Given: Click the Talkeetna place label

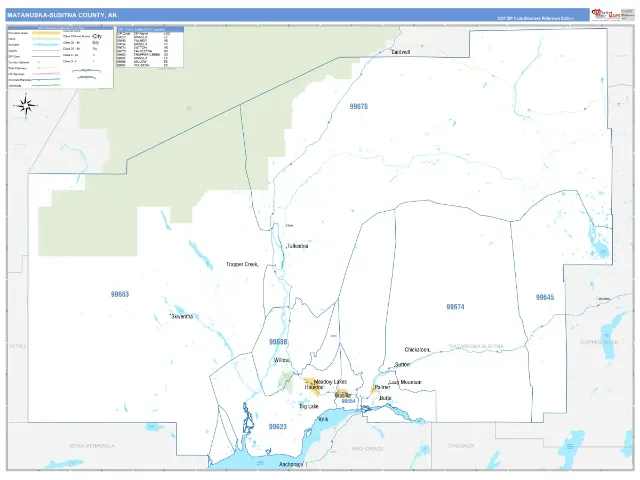Looking at the screenshot, I should click(x=298, y=246).
